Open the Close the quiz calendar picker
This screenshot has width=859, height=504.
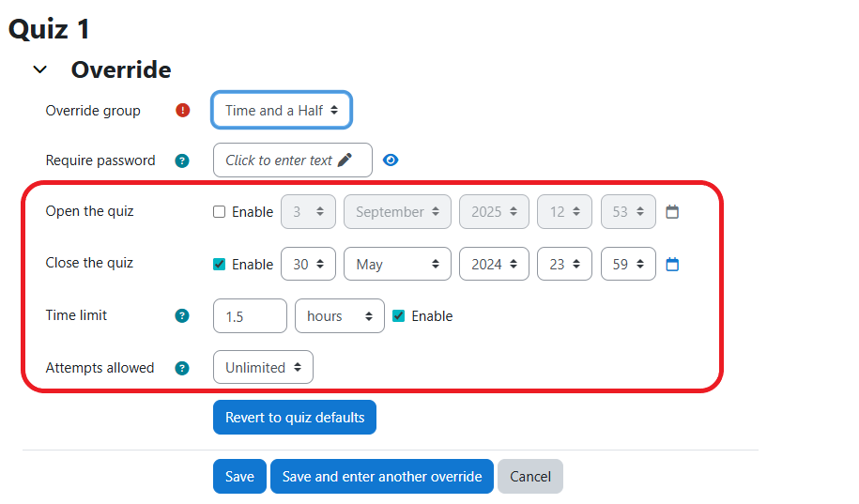(x=672, y=265)
